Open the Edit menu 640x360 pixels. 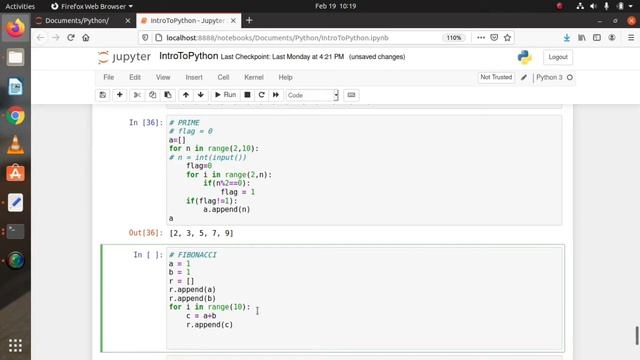(x=135, y=77)
